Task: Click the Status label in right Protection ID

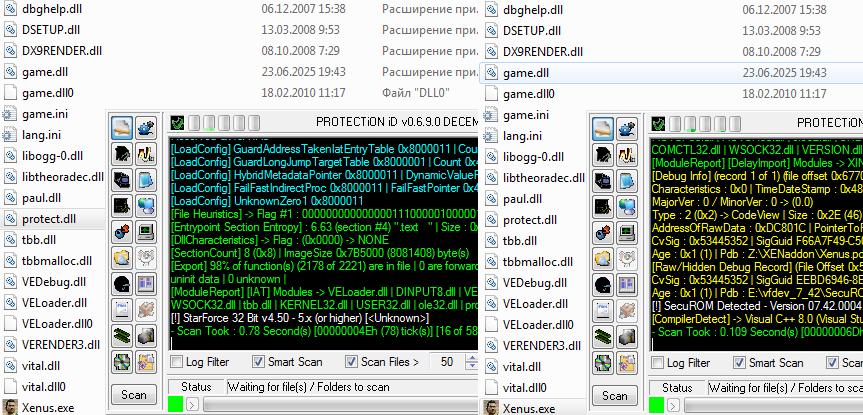Action: 677,388
